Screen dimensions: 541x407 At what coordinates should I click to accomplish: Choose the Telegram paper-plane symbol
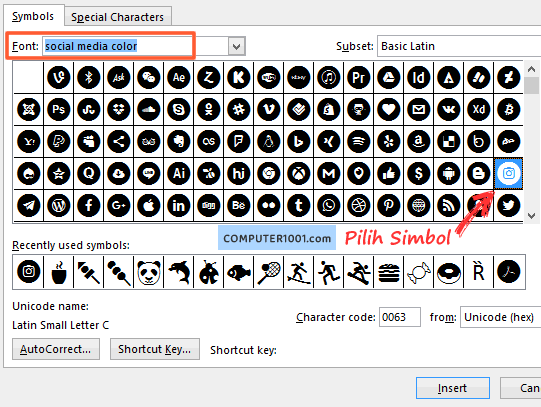(x=29, y=206)
